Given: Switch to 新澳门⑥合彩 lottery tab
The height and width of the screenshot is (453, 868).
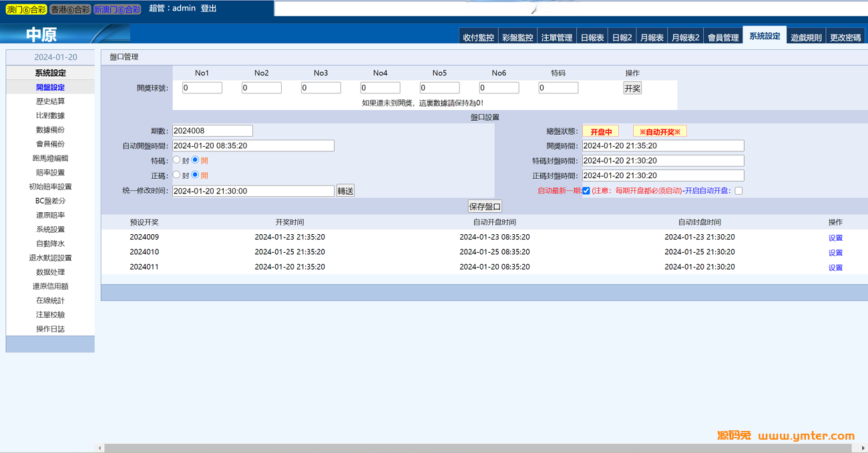Looking at the screenshot, I should (x=118, y=9).
